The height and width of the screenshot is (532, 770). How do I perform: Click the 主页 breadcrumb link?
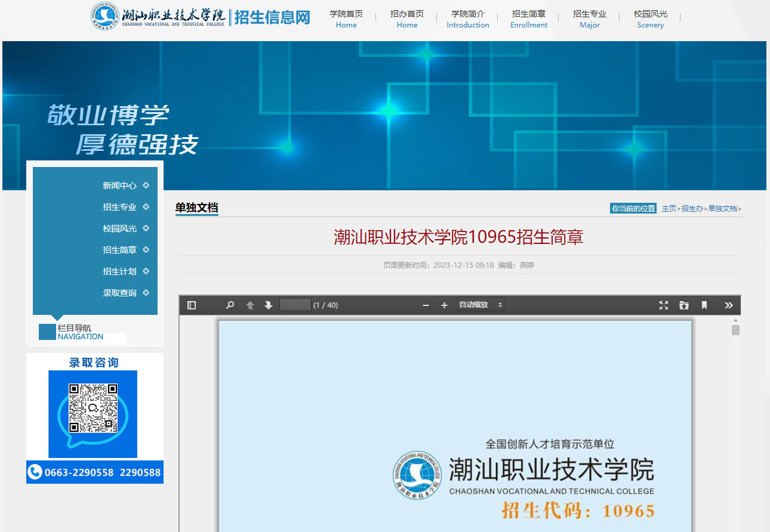pyautogui.click(x=669, y=208)
